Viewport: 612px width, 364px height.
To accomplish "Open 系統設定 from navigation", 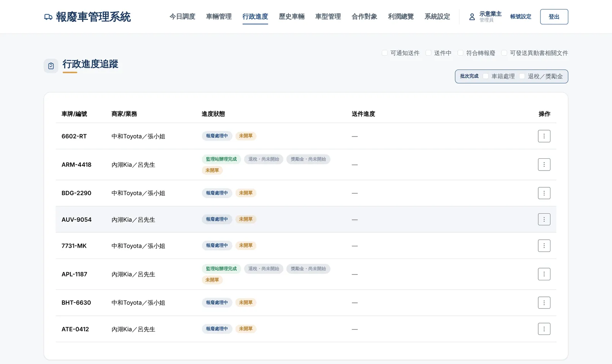I will click(x=437, y=16).
